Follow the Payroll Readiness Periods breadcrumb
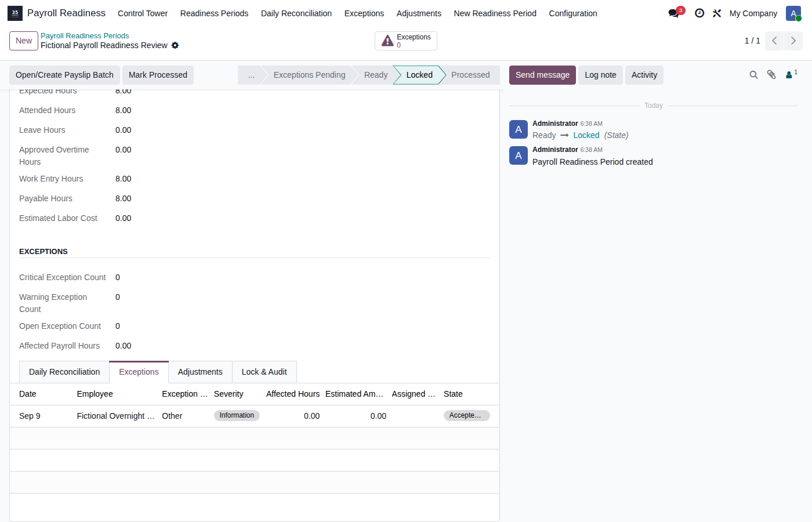The width and height of the screenshot is (812, 522). coord(85,36)
